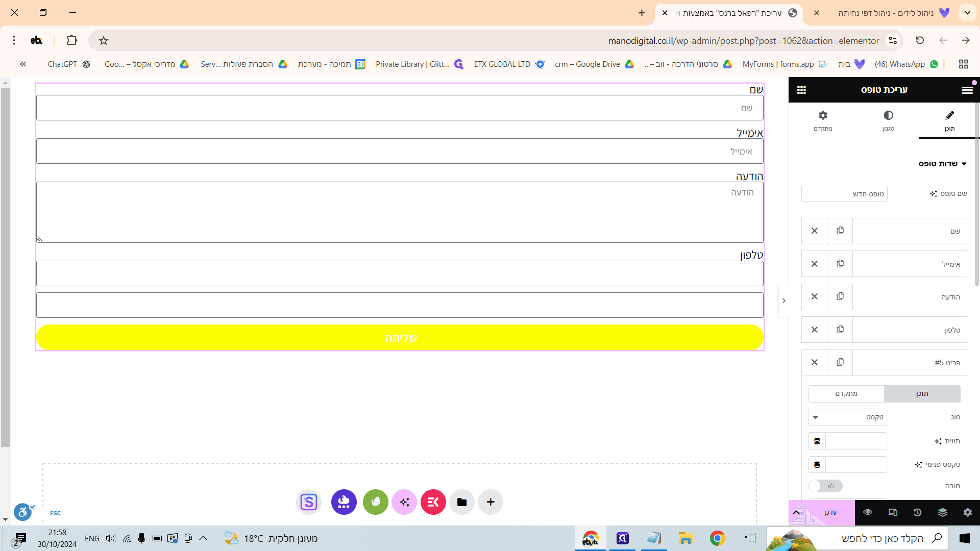This screenshot has width=980, height=551.
Task: Select the מתקדם sub-tab of item 5
Action: [x=846, y=394]
